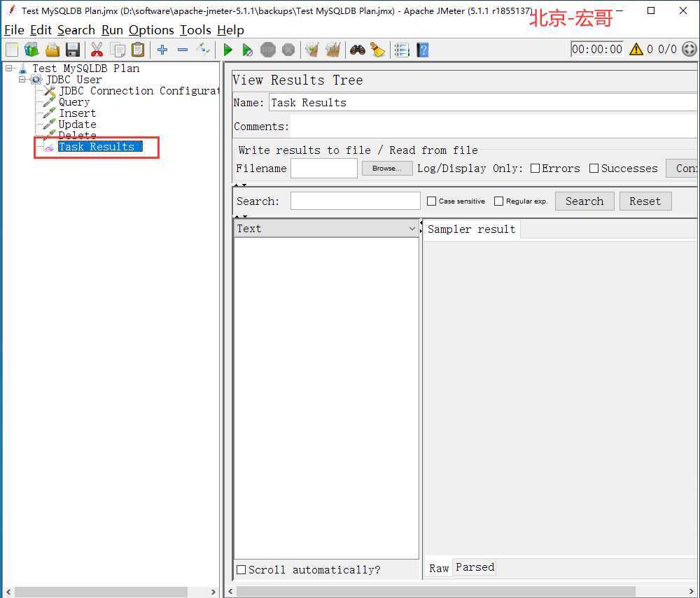
Task: Click the Copy toolbar icon
Action: [118, 50]
